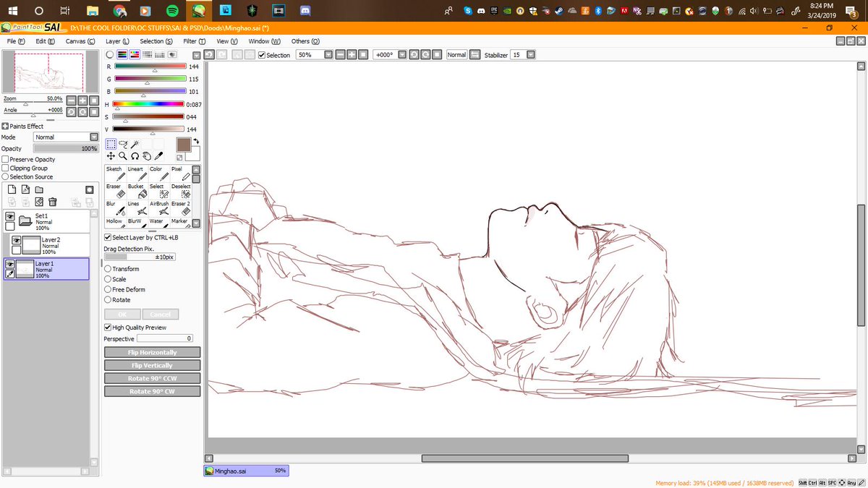The image size is (868, 488).
Task: Activate the magic wand selection tool
Action: pos(135,144)
